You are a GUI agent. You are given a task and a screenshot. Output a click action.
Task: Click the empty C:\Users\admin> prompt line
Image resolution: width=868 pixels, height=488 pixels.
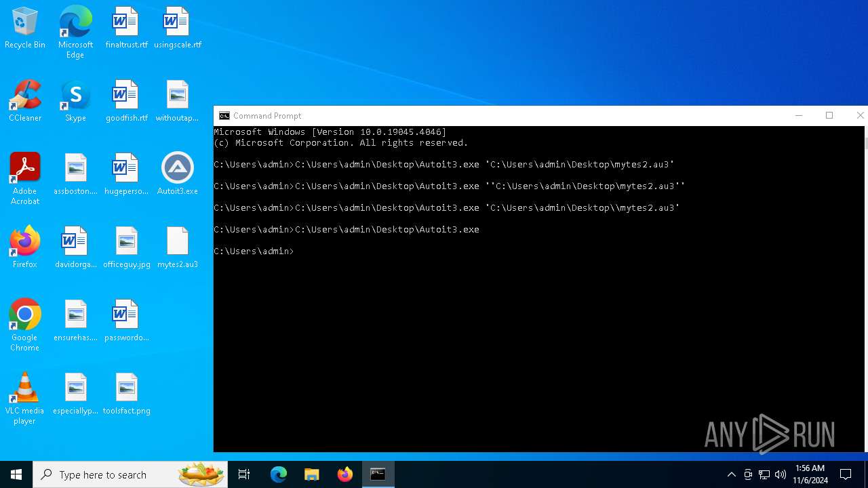[254, 251]
